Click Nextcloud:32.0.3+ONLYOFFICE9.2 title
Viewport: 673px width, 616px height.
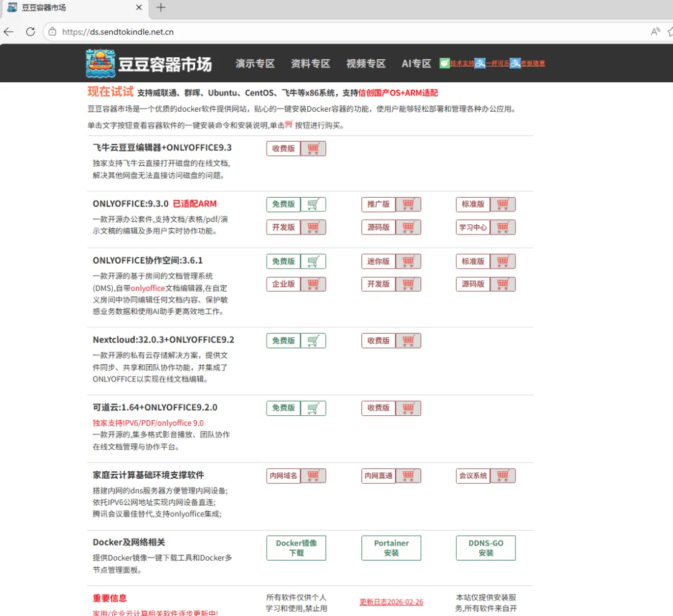click(163, 340)
